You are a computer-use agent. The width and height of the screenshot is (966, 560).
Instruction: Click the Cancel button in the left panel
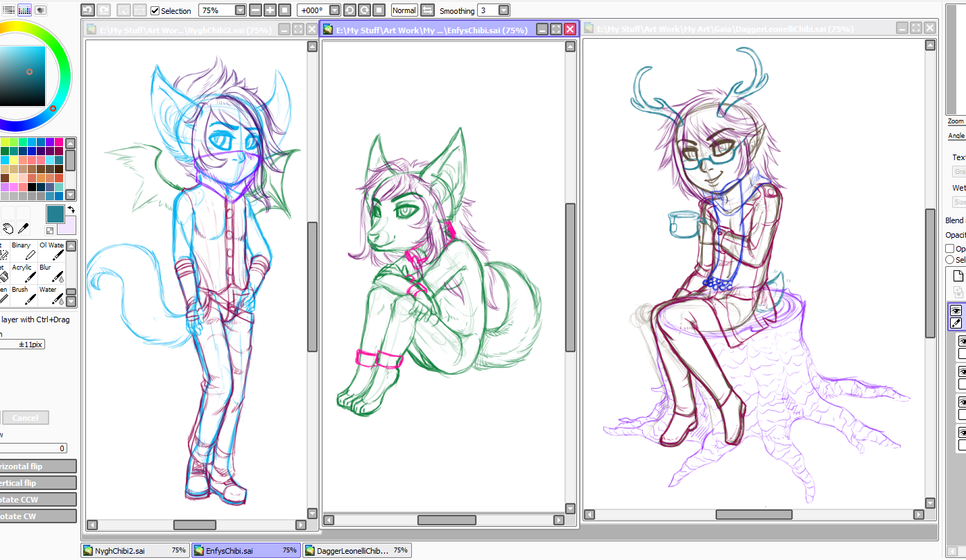pos(26,418)
